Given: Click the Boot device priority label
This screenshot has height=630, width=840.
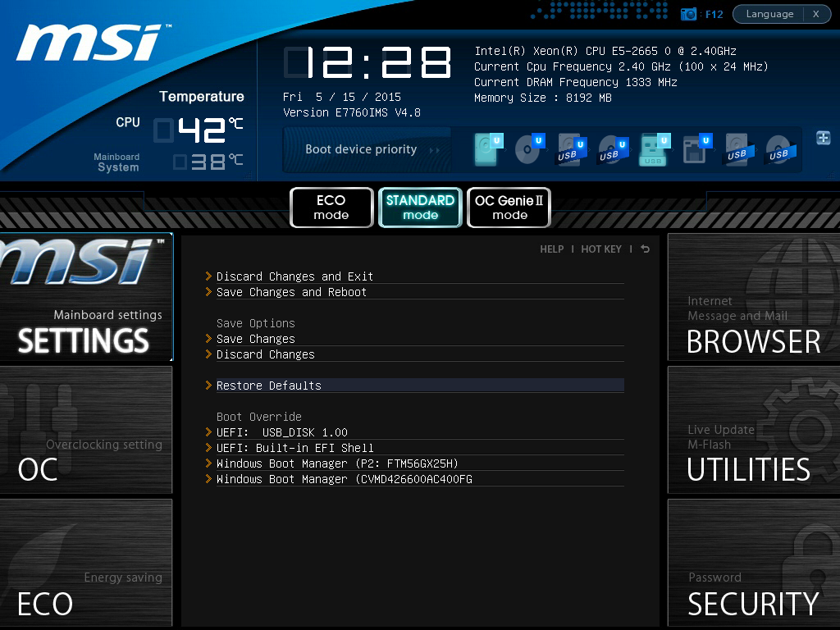Looking at the screenshot, I should (361, 149).
